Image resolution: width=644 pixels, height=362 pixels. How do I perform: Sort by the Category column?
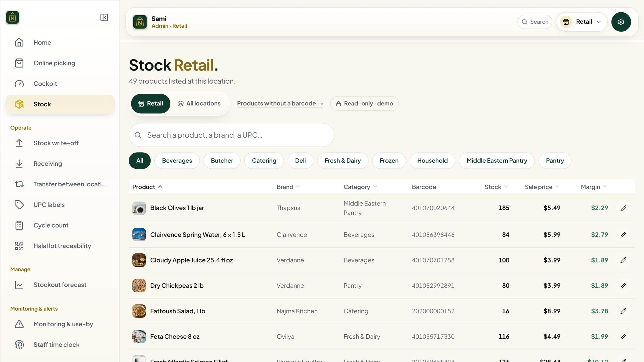click(360, 187)
